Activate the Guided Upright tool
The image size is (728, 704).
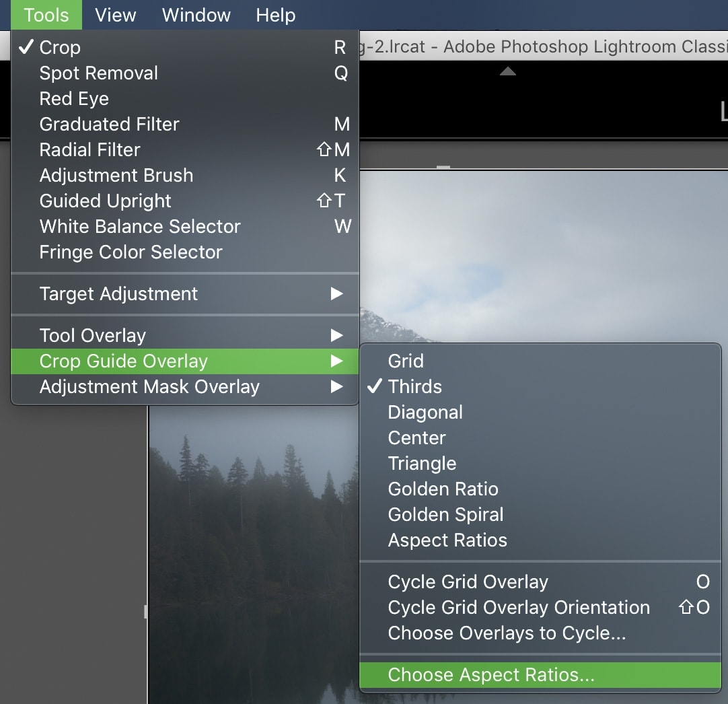pos(185,201)
